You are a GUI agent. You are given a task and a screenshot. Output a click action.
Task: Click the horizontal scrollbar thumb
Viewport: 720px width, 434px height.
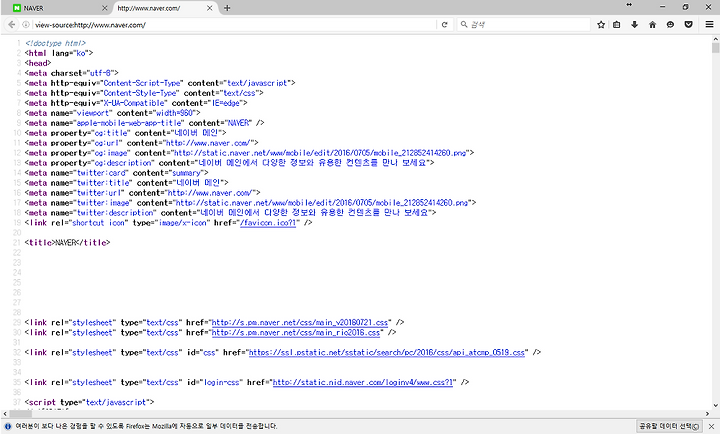pos(20,413)
